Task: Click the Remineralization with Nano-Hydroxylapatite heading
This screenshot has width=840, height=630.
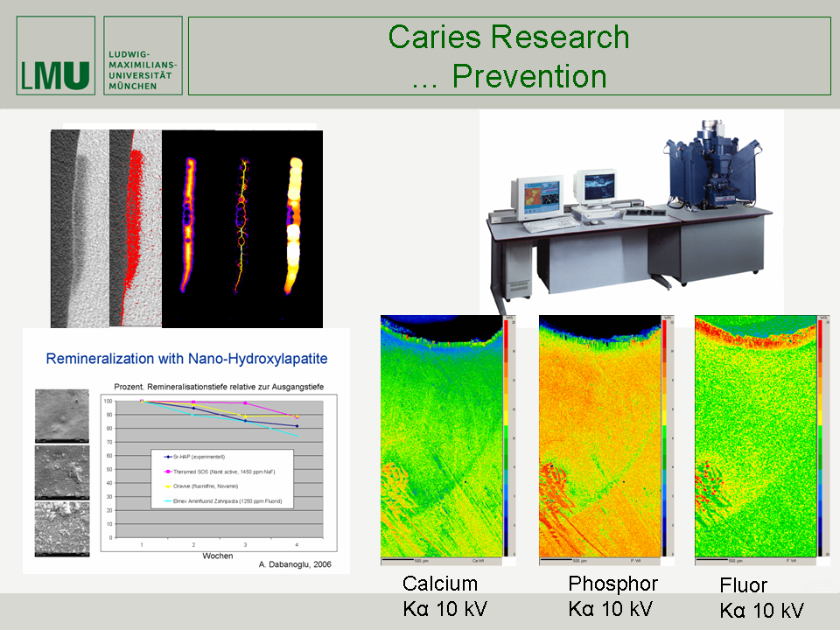Action: 185,359
